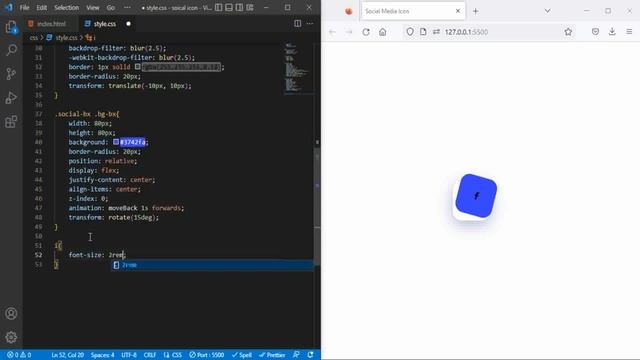Click the VS Code logo icon

click(9, 7)
